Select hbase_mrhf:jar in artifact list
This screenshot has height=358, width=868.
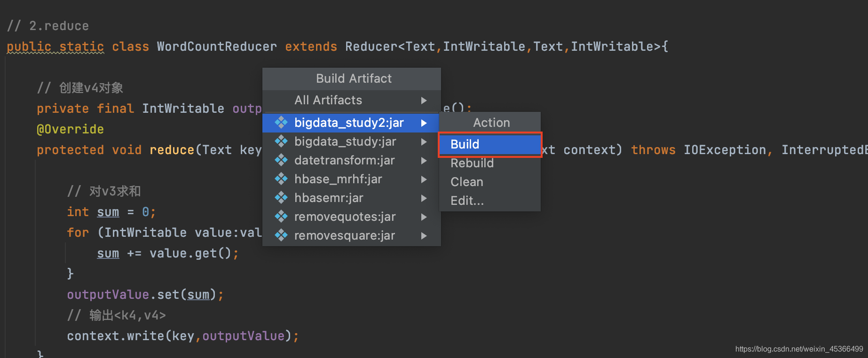(352, 179)
